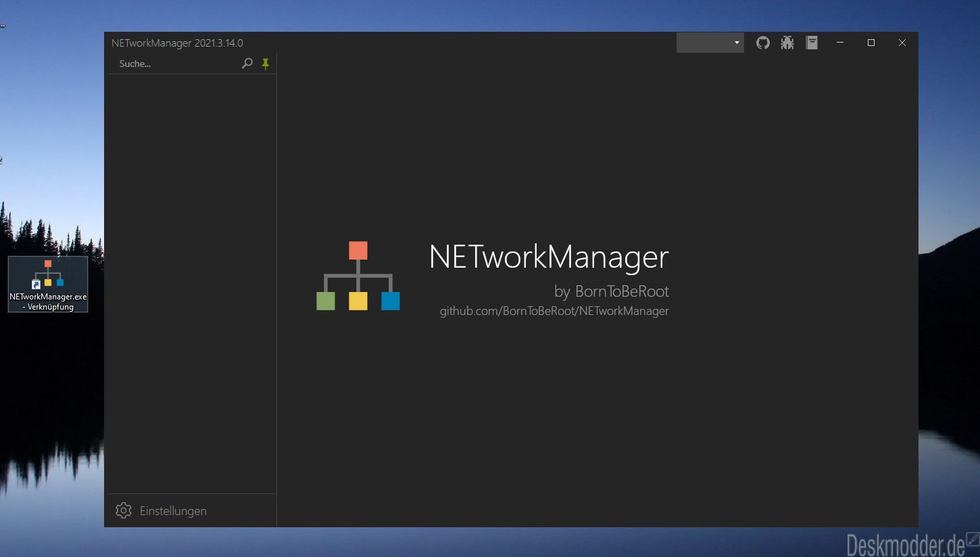Open the GitHub project icon in title bar
The image size is (980, 557).
click(763, 43)
